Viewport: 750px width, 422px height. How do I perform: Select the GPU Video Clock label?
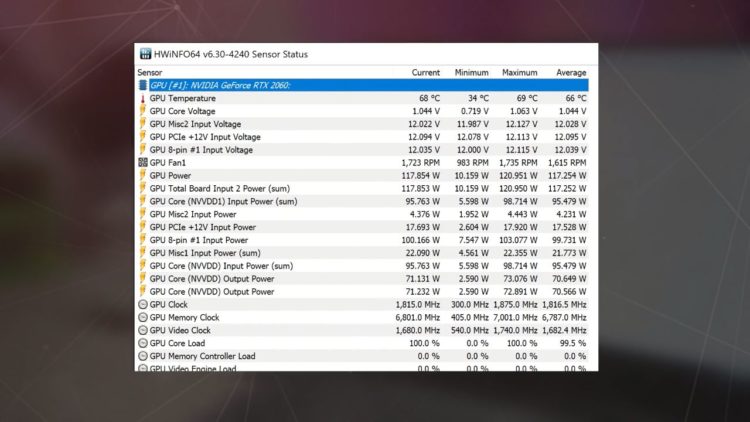(180, 330)
